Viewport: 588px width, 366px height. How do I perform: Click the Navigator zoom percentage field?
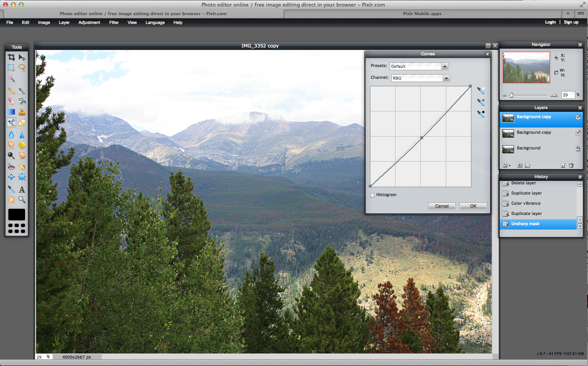pos(568,95)
